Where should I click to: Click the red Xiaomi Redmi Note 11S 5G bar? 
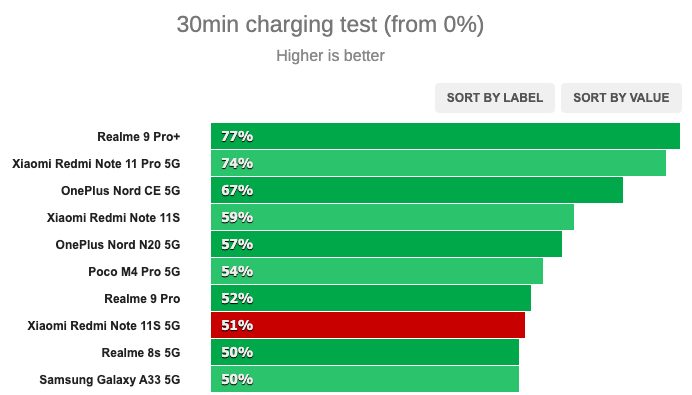(x=368, y=325)
